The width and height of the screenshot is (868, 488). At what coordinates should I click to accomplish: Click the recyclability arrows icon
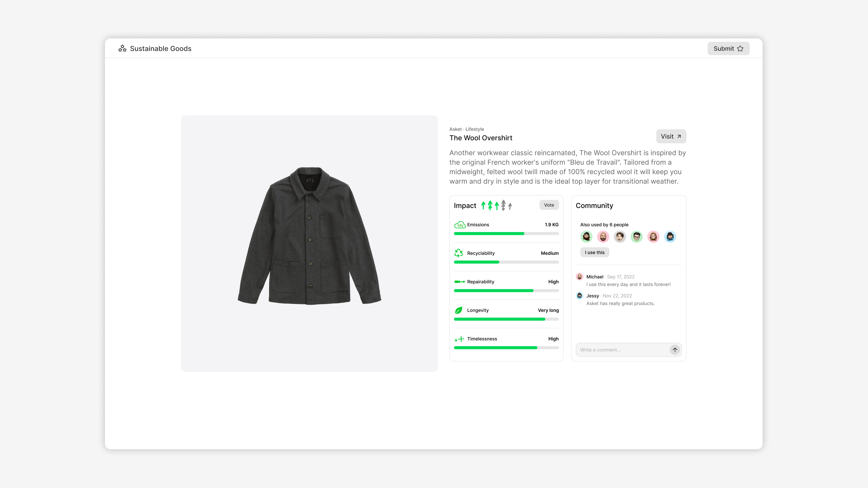point(459,253)
